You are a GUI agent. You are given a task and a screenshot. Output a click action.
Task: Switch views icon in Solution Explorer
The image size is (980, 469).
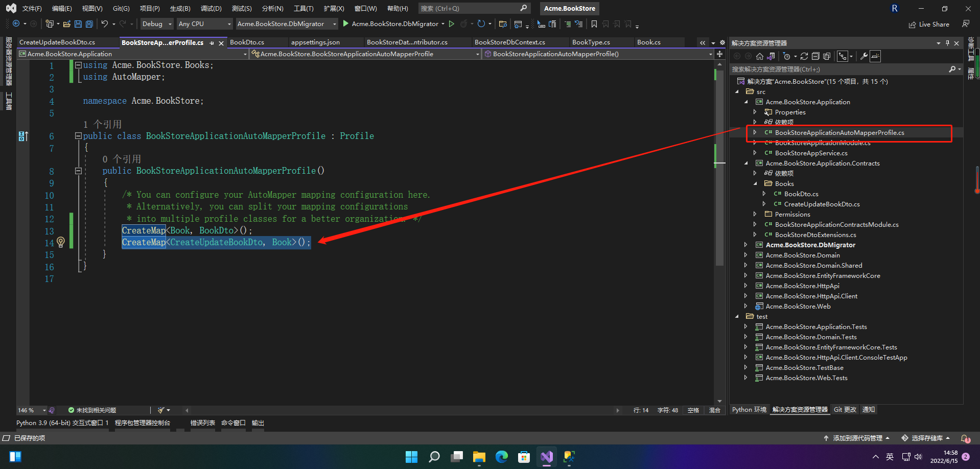[771, 56]
